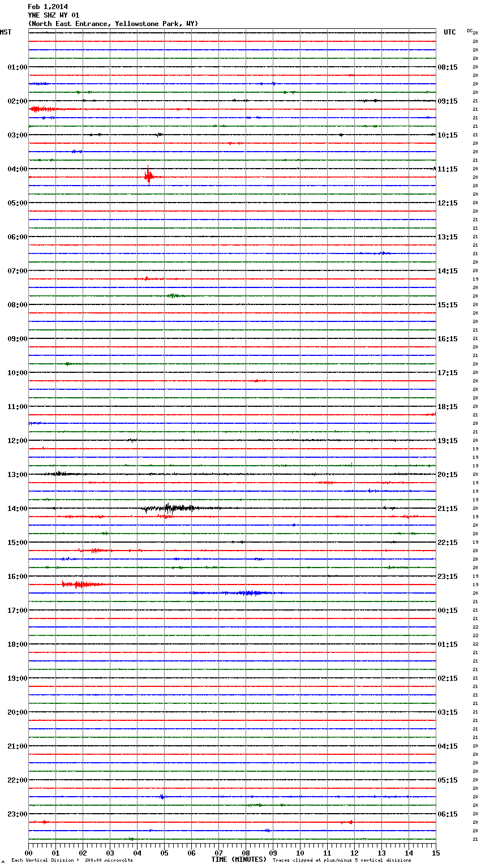Image resolution: width=481 pixels, height=868 pixels.
Task: Click the "Traces clipped" footnote text
Action: 342,860
